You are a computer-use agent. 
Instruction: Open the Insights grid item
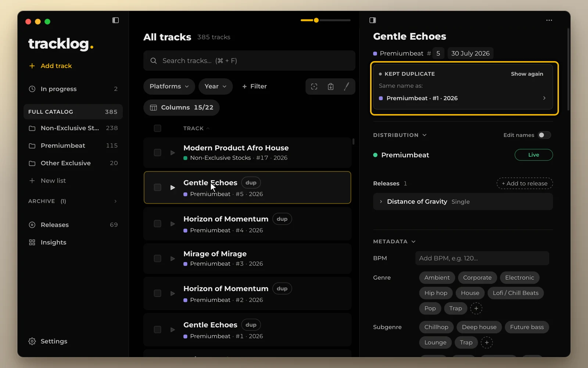pyautogui.click(x=48, y=242)
